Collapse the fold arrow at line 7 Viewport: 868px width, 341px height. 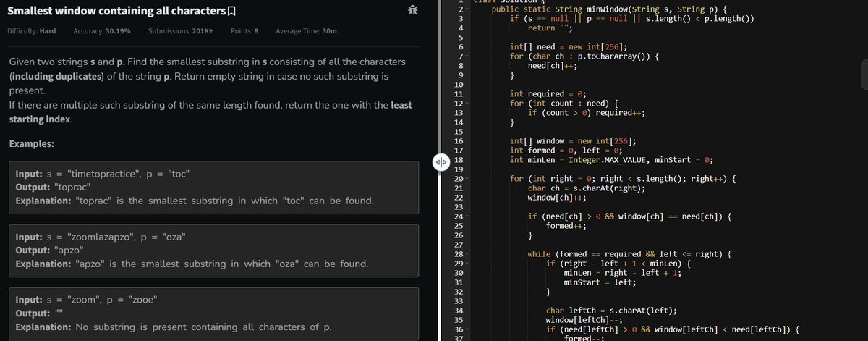pos(467,56)
